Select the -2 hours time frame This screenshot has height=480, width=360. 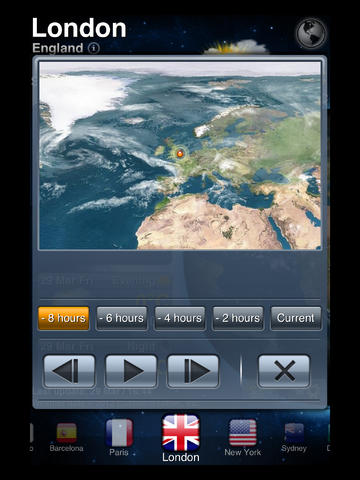(x=238, y=318)
